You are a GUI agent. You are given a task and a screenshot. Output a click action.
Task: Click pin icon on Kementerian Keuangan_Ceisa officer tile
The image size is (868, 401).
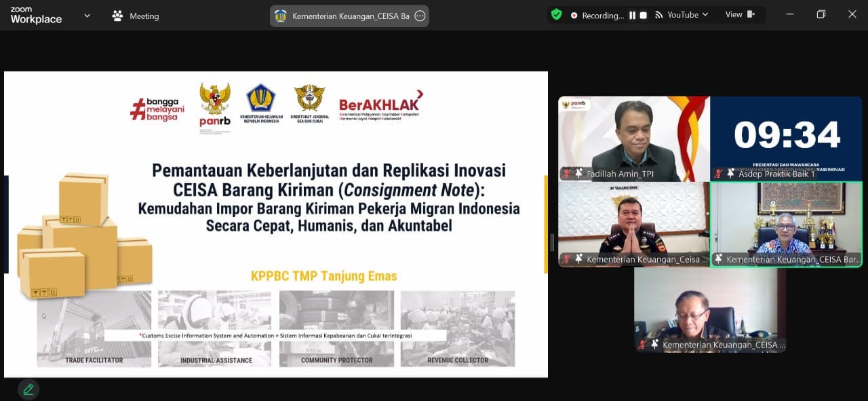click(x=578, y=259)
